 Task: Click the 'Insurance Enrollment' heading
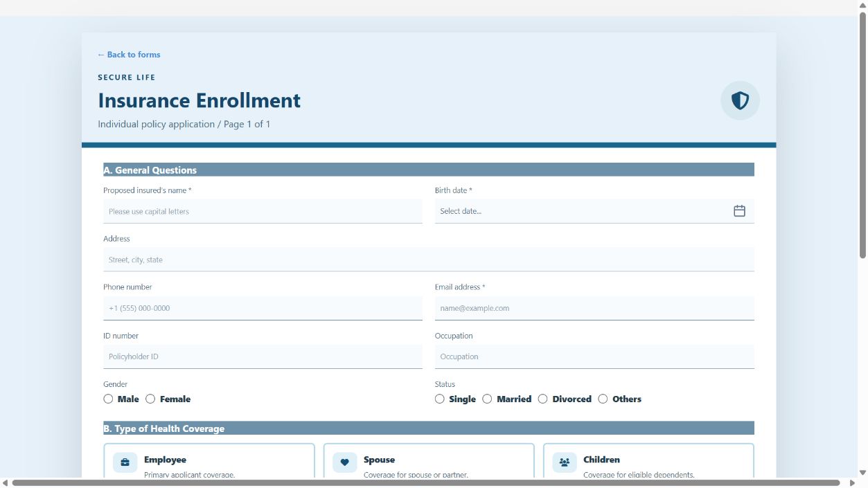click(x=200, y=100)
